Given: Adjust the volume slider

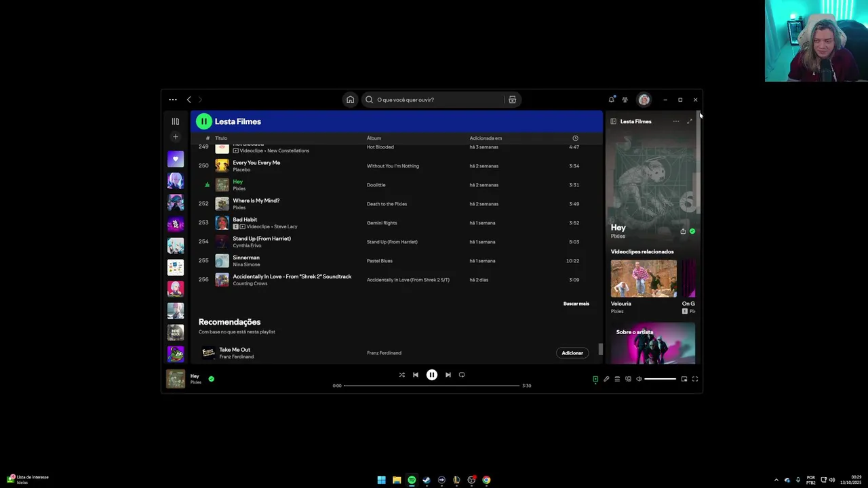Looking at the screenshot, I should 660,379.
